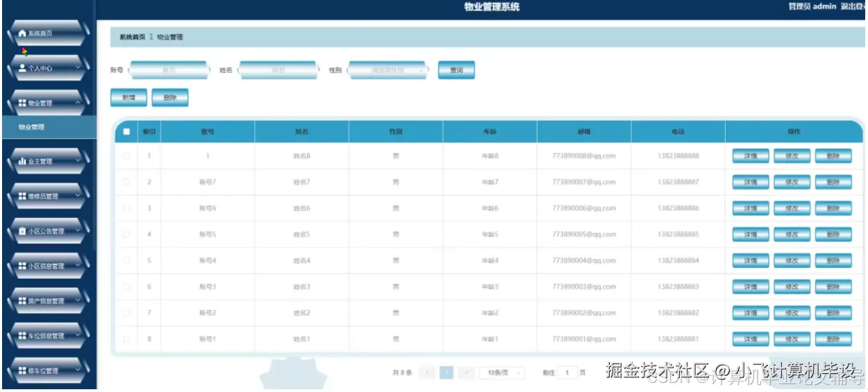The height and width of the screenshot is (392, 868).
Task: Check the row 1 checkbox (account 1)
Action: coord(126,156)
